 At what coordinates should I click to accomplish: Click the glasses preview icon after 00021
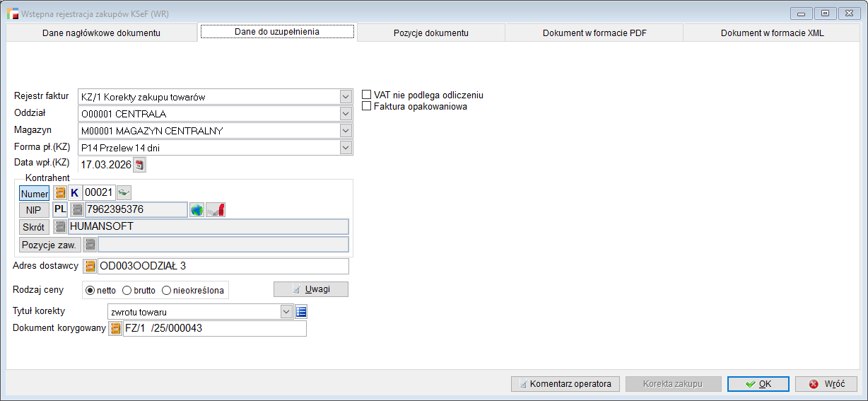tap(124, 192)
